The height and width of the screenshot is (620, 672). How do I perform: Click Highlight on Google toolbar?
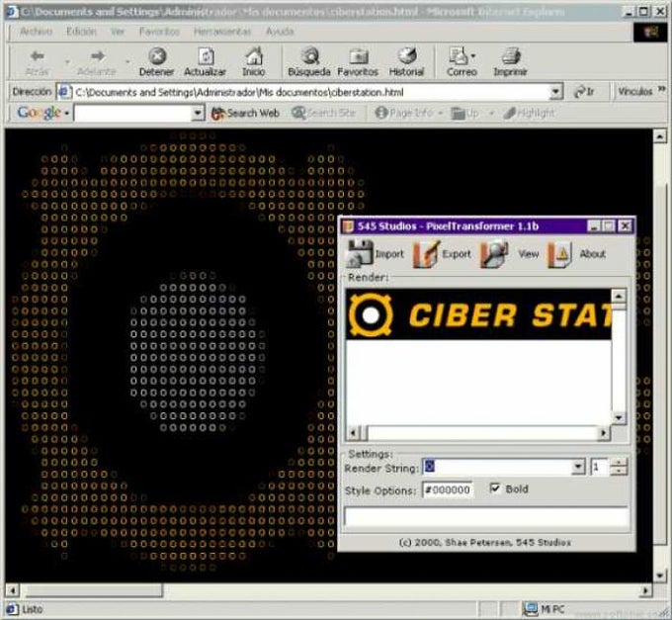tap(529, 113)
